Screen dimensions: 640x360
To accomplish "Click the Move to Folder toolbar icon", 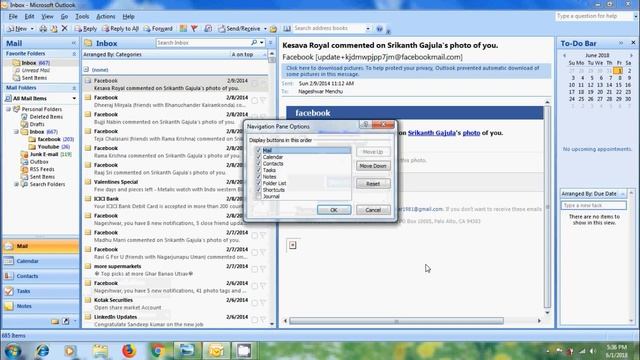I will coord(54,29).
